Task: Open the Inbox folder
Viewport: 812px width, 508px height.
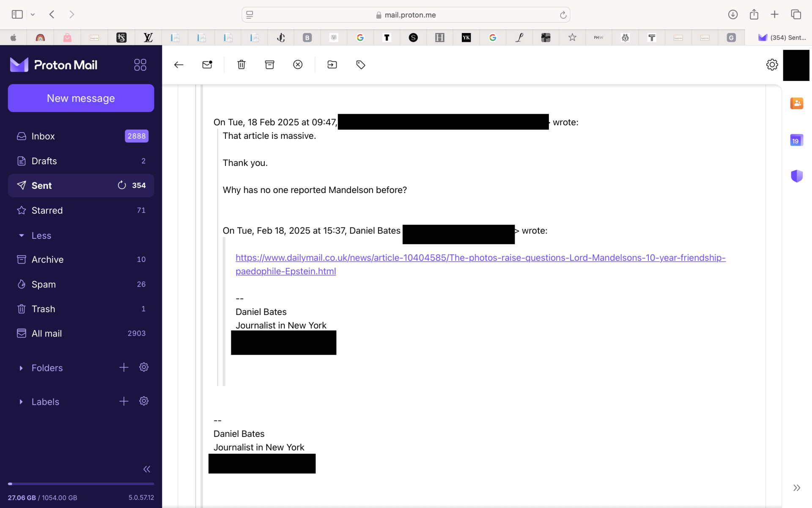Action: tap(43, 136)
